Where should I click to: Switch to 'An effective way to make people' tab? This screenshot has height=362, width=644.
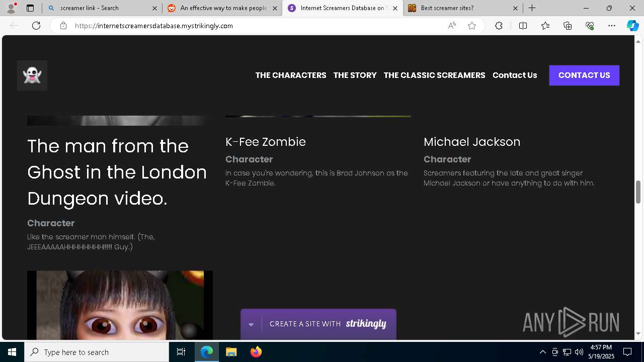click(x=222, y=8)
